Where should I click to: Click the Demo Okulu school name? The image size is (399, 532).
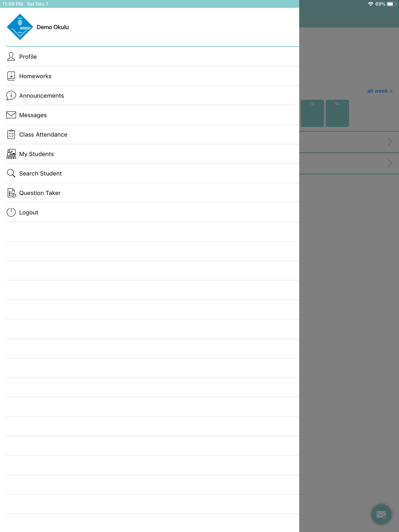(53, 27)
